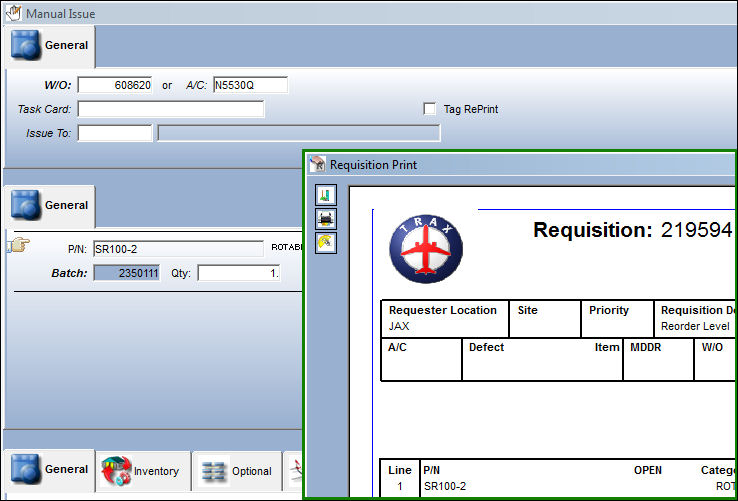Click the 'Reorder Level' text in the report
This screenshot has width=738, height=501.
(x=695, y=326)
